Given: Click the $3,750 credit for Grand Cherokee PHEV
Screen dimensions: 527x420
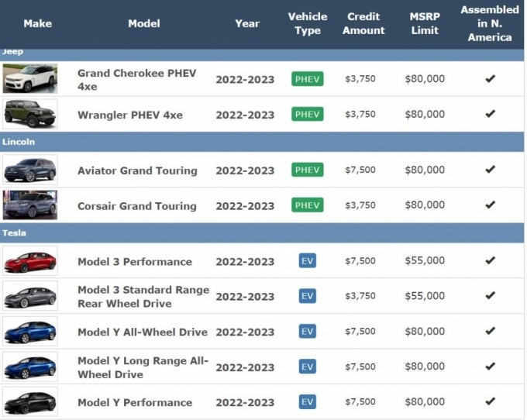Looking at the screenshot, I should point(360,78).
